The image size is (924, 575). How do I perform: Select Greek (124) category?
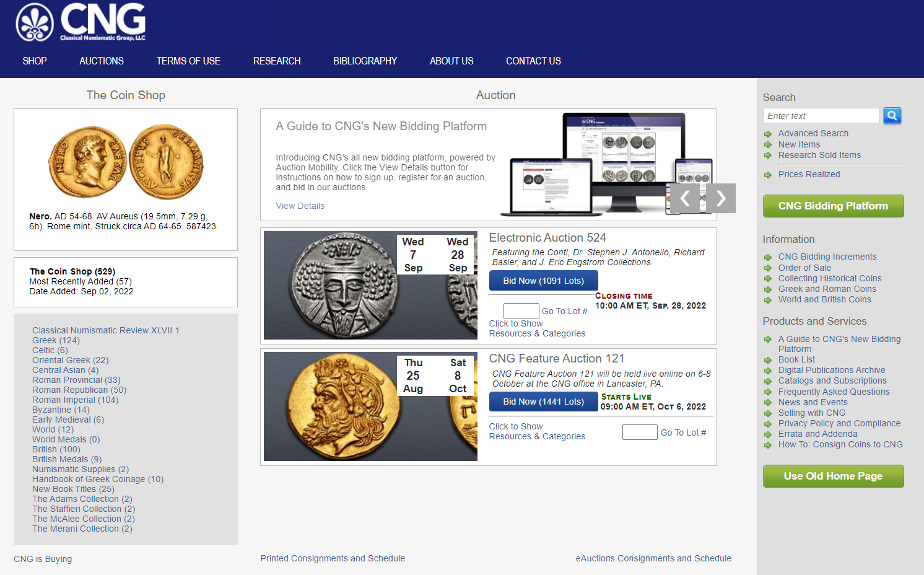pyautogui.click(x=56, y=340)
